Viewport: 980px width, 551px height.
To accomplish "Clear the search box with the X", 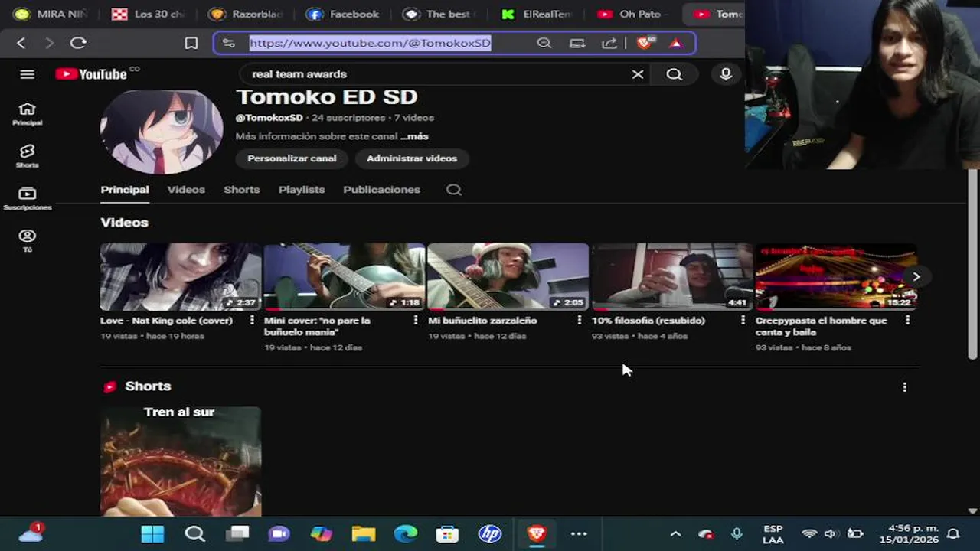I will pos(638,74).
